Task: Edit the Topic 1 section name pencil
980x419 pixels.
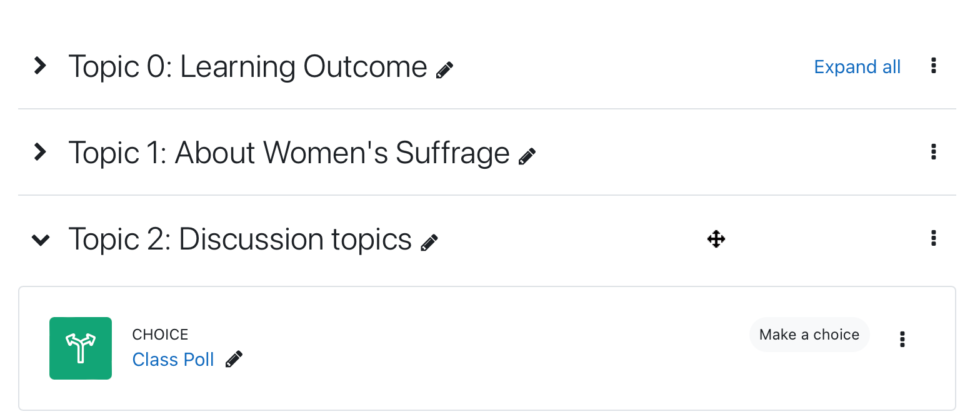Action: 527,156
